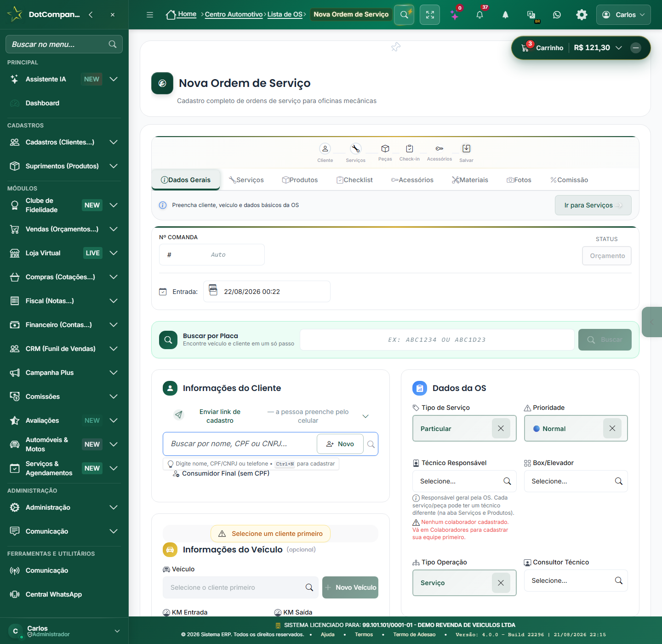Click the Novo Veículo button
The width and height of the screenshot is (662, 644).
click(x=350, y=587)
